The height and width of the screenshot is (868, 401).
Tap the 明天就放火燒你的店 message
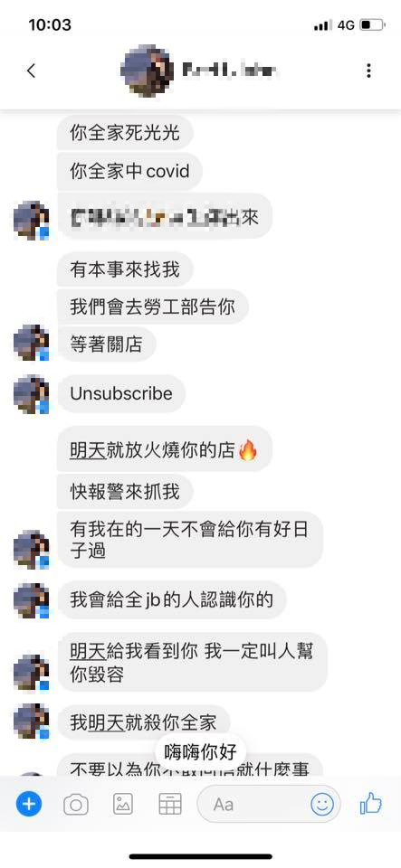point(165,451)
